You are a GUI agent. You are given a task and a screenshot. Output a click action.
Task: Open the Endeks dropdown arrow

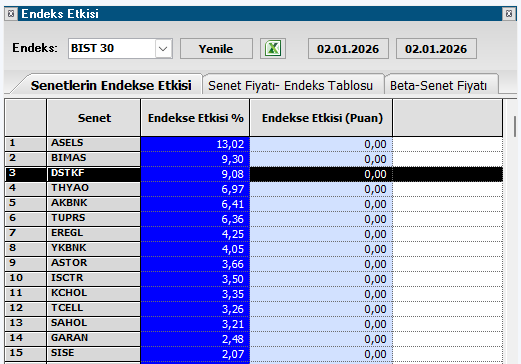(163, 49)
